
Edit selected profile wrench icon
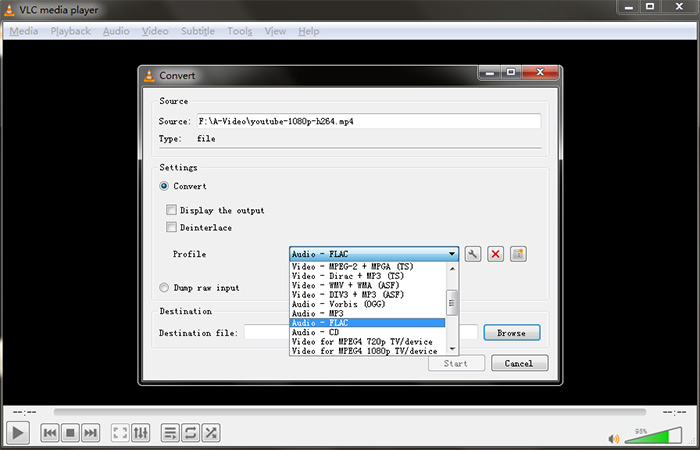click(473, 254)
